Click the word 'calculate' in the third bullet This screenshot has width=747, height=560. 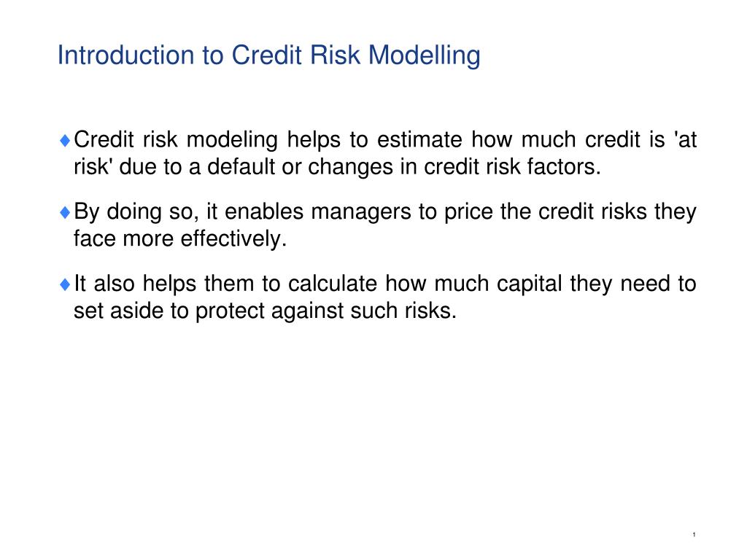coord(333,284)
